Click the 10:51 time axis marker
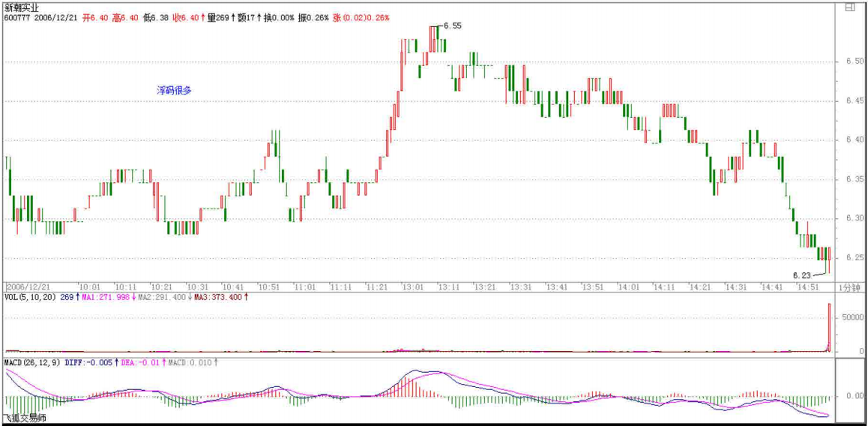The width and height of the screenshot is (868, 426). (x=269, y=287)
